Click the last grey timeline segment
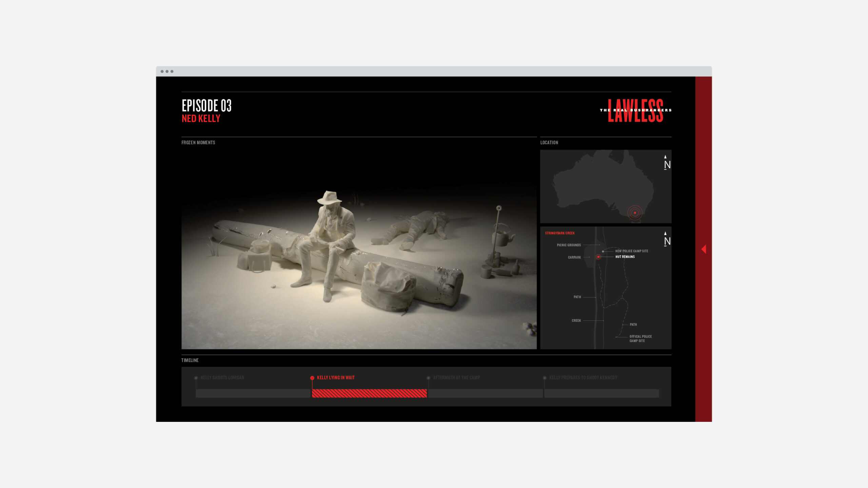The height and width of the screenshot is (488, 868). click(x=601, y=393)
